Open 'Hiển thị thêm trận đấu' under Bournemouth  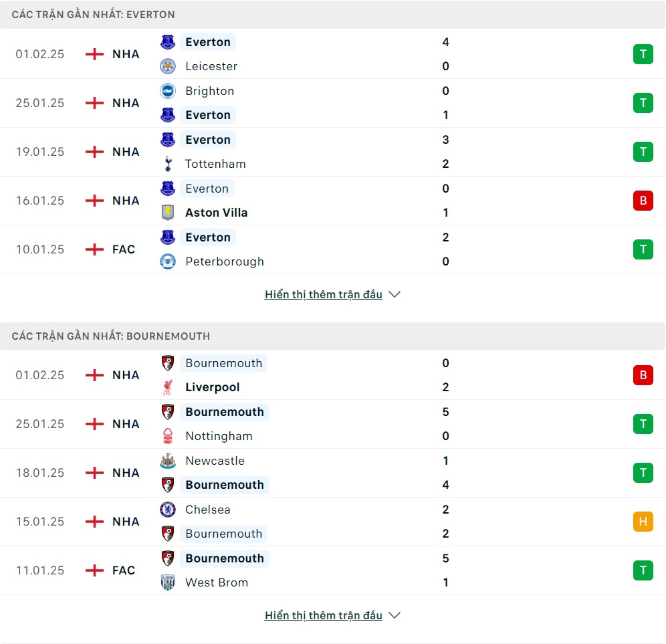point(323,615)
